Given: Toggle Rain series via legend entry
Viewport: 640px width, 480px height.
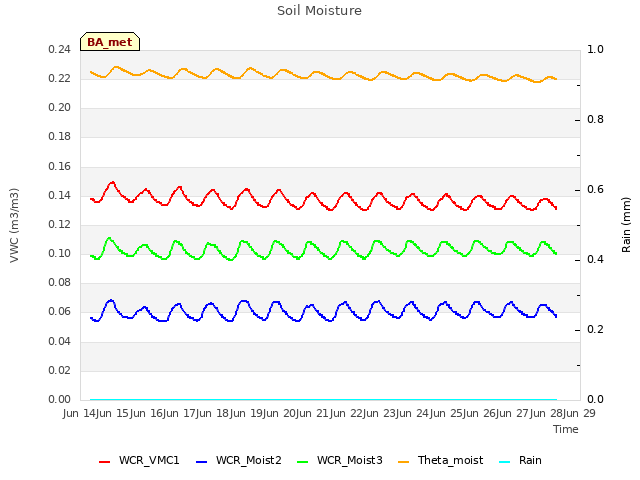Looking at the screenshot, I should tap(520, 460).
